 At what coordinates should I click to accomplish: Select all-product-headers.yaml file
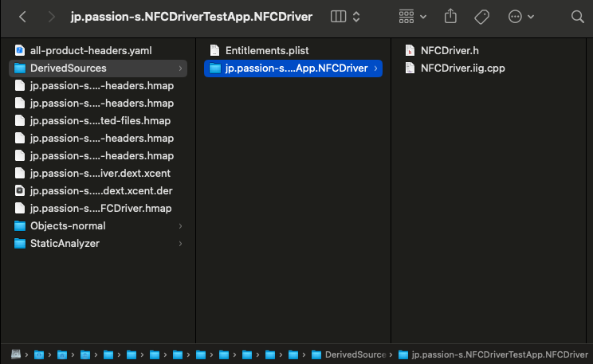(x=90, y=50)
